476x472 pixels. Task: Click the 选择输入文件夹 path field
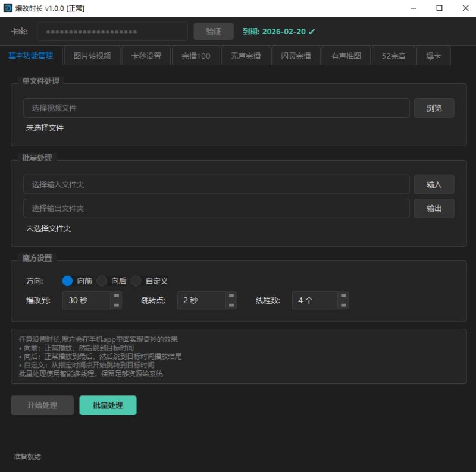pyautogui.click(x=217, y=184)
